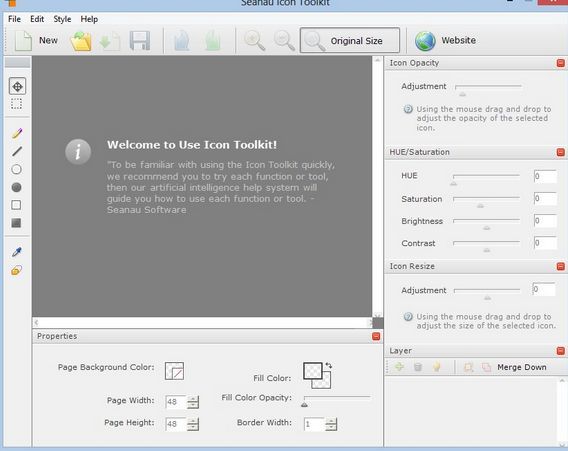
Task: Click the Fill Color Opacity slider
Action: click(x=337, y=401)
